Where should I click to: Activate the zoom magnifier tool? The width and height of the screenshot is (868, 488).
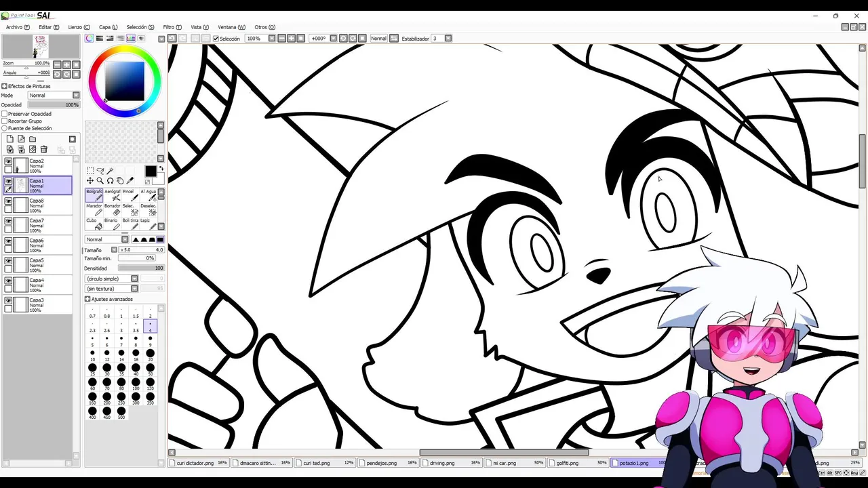tap(100, 181)
